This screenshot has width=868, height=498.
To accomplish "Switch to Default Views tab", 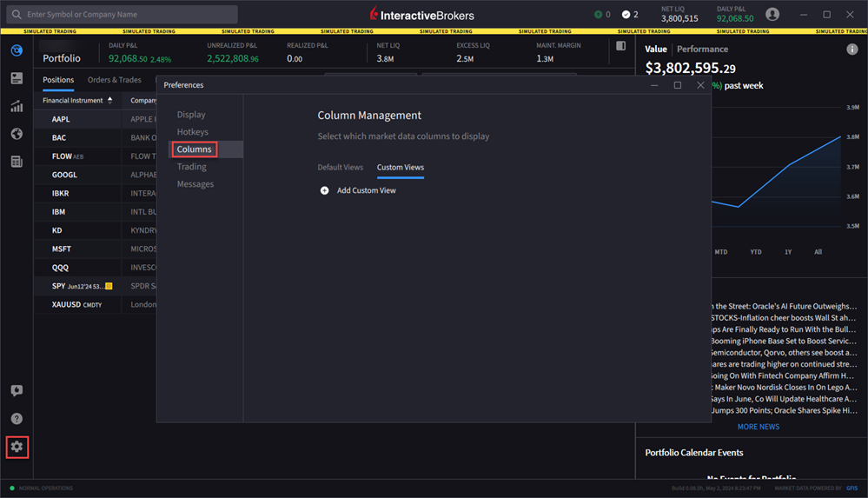I will (341, 167).
